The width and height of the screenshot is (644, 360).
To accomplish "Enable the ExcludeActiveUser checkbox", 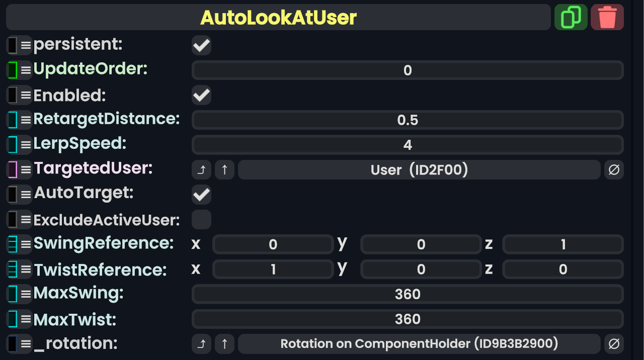I will click(x=201, y=220).
